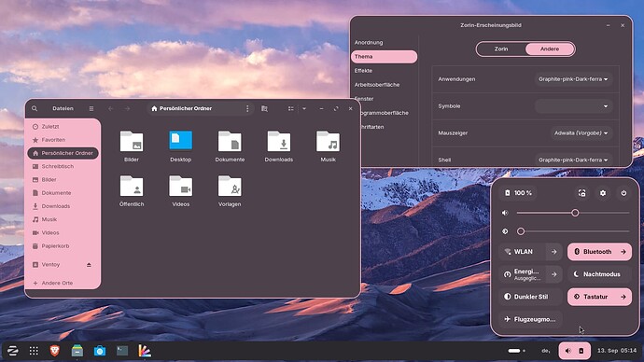Image resolution: width=644 pixels, height=362 pixels.
Task: Toggle Bluetooth off
Action: click(592, 252)
